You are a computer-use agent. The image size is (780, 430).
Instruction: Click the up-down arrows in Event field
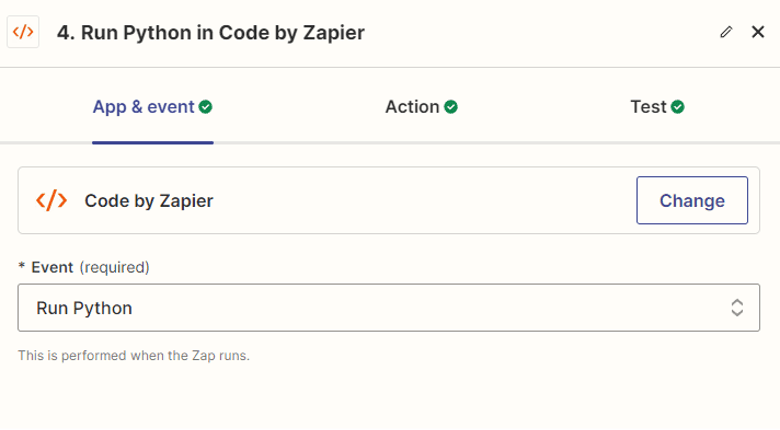tap(737, 308)
